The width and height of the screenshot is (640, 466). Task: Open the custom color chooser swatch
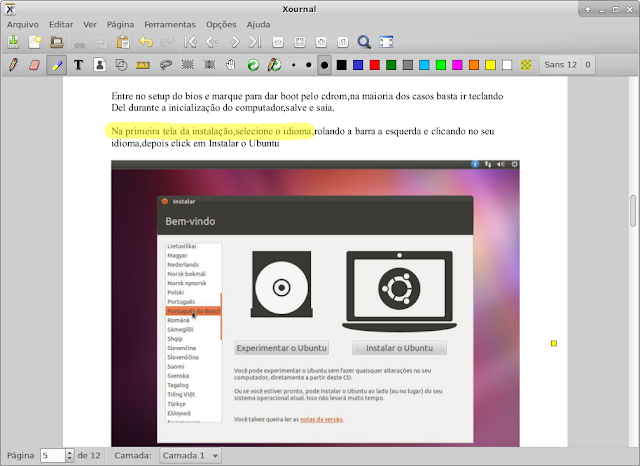click(x=526, y=65)
